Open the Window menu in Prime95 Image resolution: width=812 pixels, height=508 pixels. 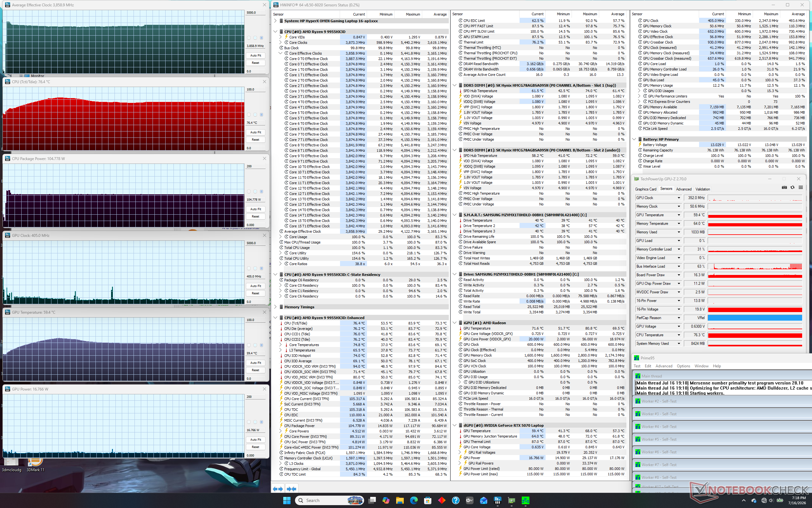[x=701, y=366]
